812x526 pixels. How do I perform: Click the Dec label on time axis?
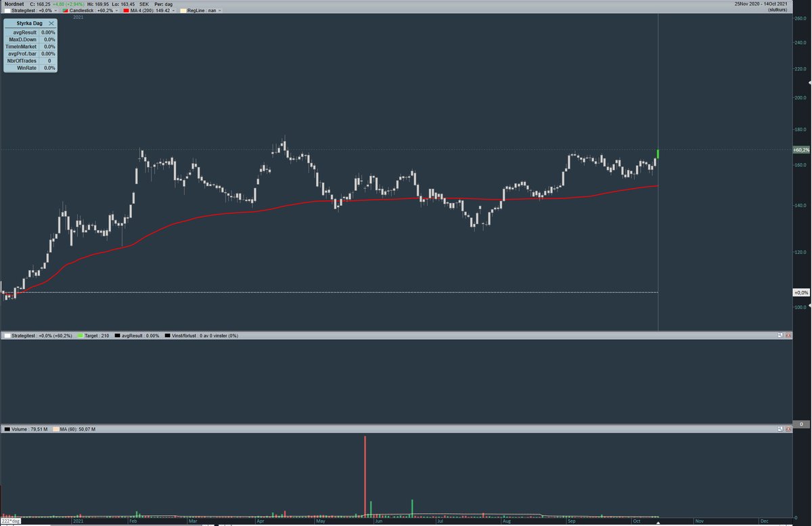(764, 521)
